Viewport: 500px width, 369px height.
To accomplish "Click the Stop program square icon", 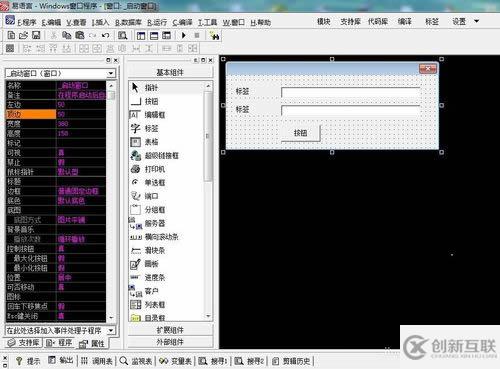I will (197, 35).
